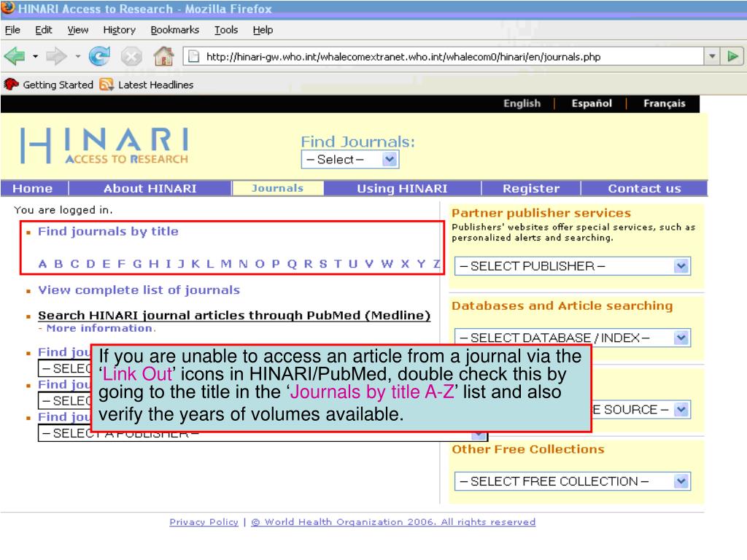Select letter S in journal title index

click(323, 264)
